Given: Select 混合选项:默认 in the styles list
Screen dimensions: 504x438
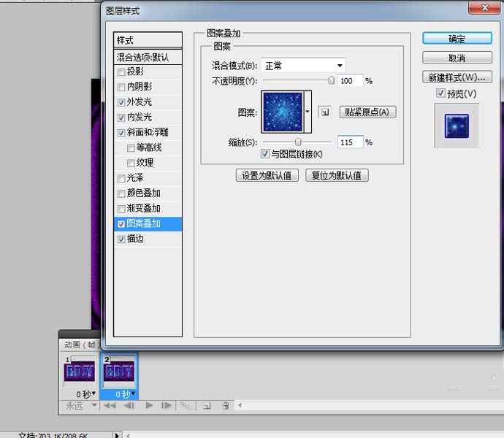Looking at the screenshot, I should click(x=148, y=57).
